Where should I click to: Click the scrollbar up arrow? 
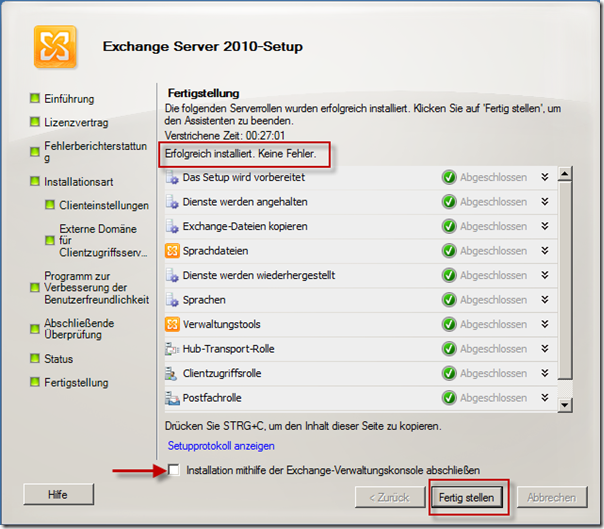click(565, 174)
